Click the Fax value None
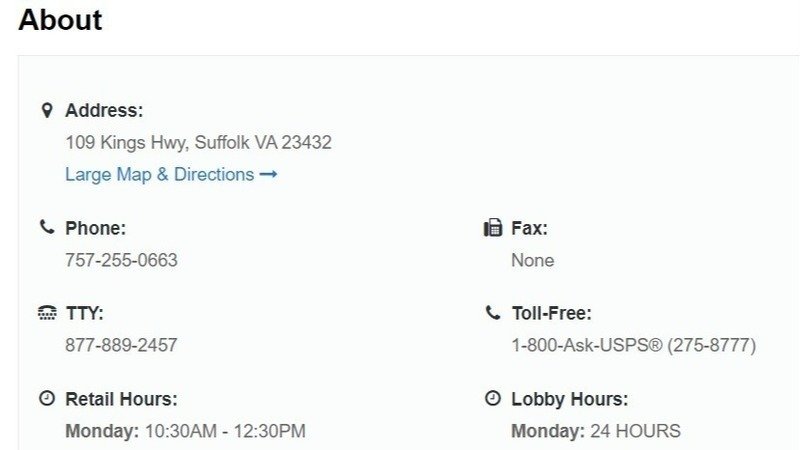The image size is (800, 450). (x=532, y=261)
